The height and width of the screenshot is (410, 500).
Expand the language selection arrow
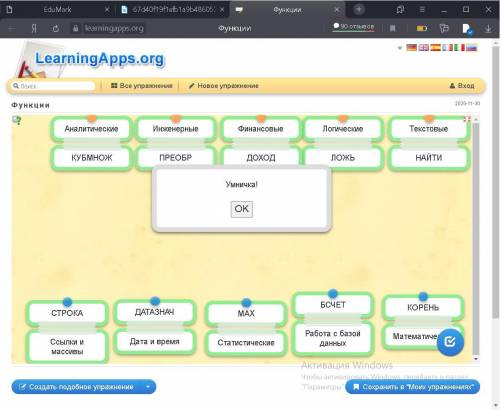click(400, 48)
